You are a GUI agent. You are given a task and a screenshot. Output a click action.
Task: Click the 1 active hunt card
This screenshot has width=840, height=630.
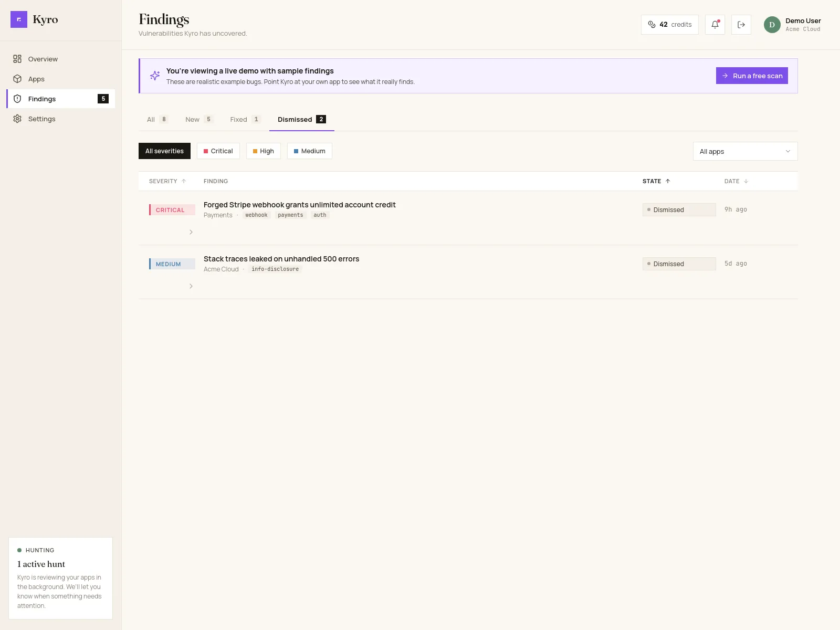pyautogui.click(x=60, y=578)
